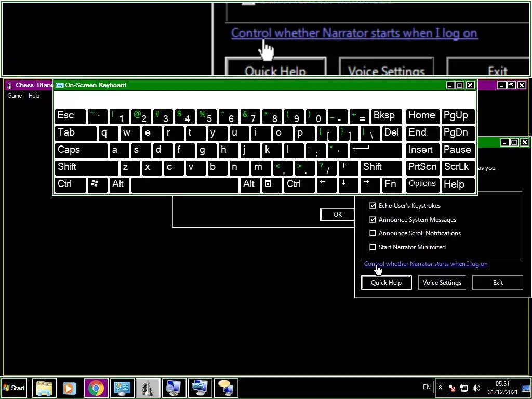Switch to Narrator taskbar icon
Viewport: 532px width, 399px height.
click(x=225, y=388)
